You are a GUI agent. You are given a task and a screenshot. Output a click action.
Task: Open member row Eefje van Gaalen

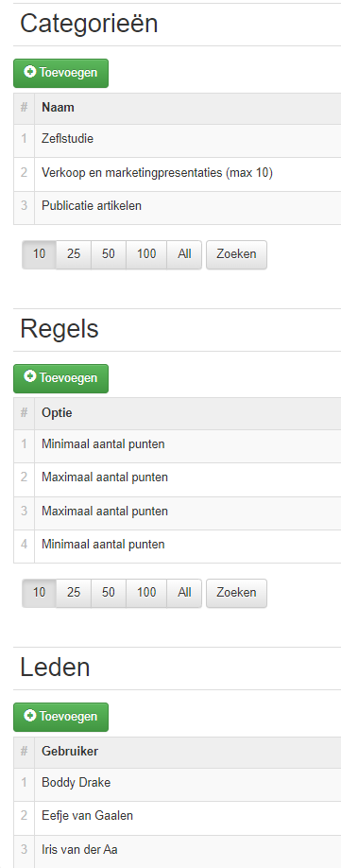177,817
